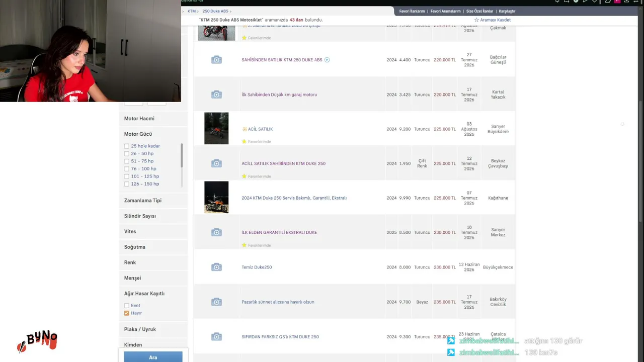644x362 pixels.
Task: Check the 26 - 50 hp box
Action: tap(126, 153)
